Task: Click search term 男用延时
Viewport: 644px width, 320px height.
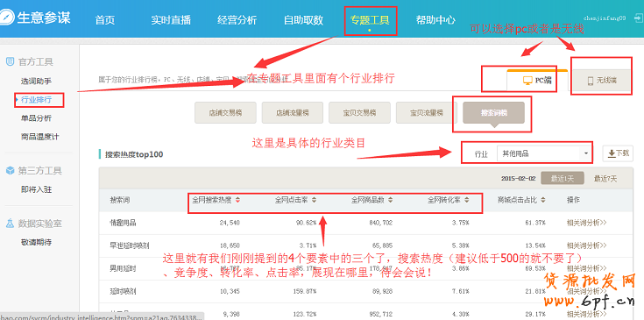Action: click(x=123, y=268)
